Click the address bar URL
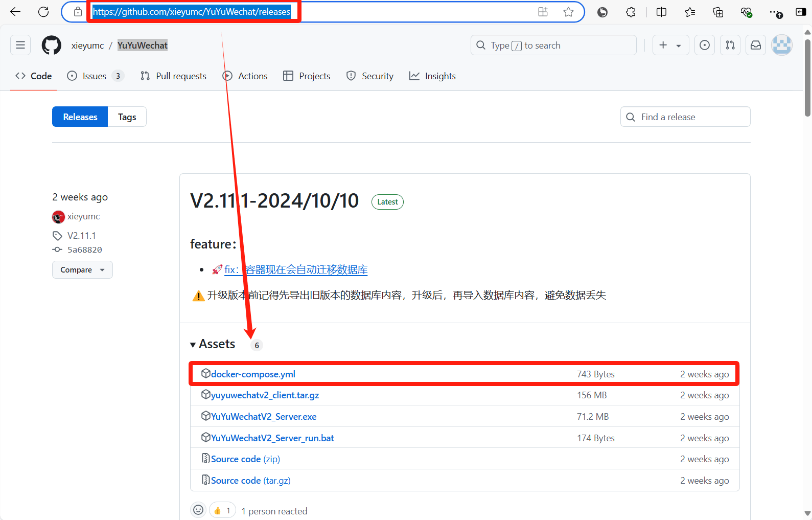This screenshot has height=520, width=812. (191, 12)
